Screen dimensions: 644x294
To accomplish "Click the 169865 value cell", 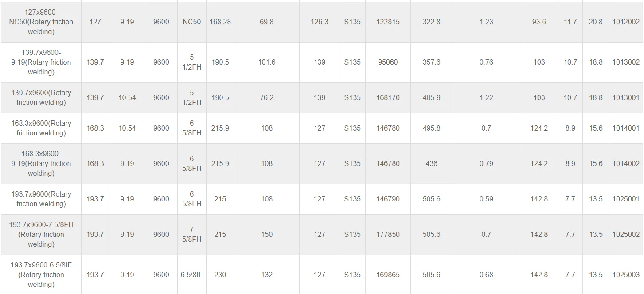I will [x=388, y=275].
